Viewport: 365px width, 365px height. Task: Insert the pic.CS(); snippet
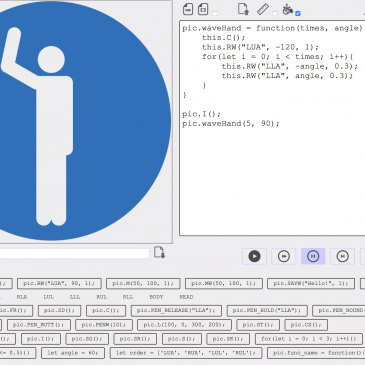306,325
